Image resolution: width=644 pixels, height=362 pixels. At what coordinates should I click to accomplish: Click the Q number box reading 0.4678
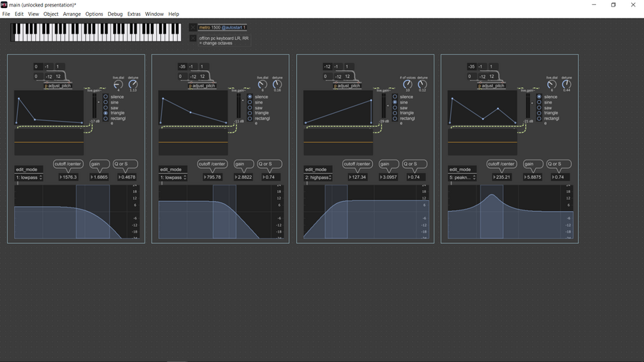tap(127, 177)
